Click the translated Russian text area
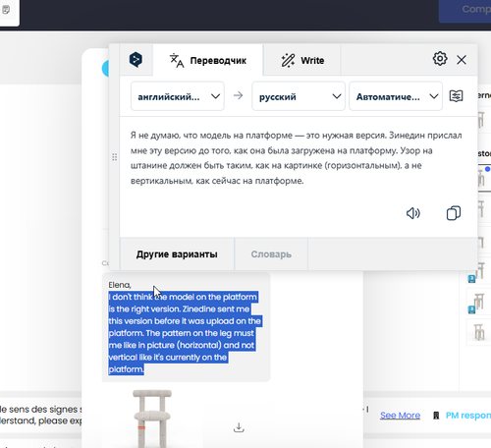 [x=297, y=158]
